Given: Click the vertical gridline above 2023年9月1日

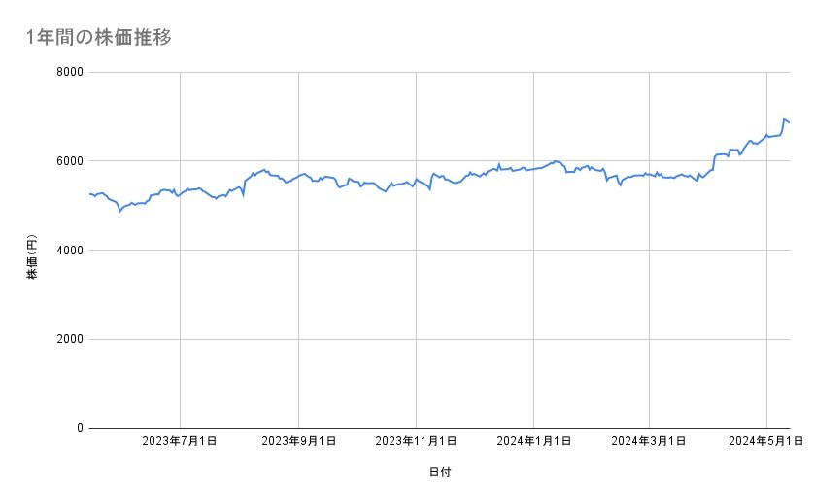Looking at the screenshot, I should [x=298, y=291].
